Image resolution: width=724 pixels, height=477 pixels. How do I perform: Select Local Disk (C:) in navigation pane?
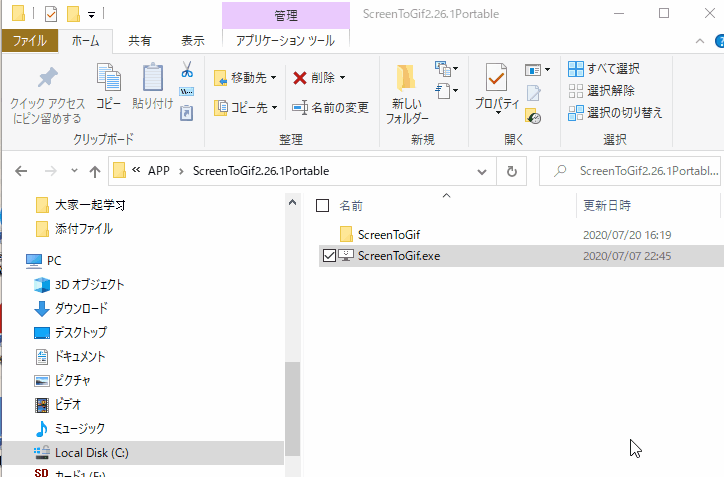point(143,453)
